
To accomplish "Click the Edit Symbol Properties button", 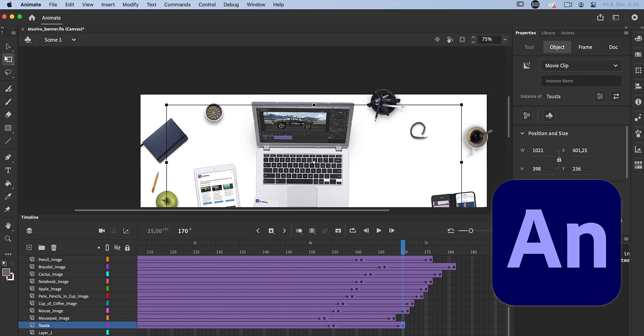I will [x=600, y=96].
